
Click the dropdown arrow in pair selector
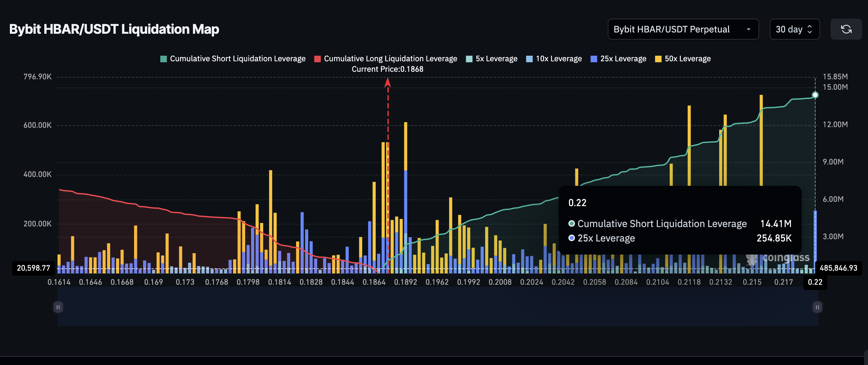pyautogui.click(x=748, y=29)
